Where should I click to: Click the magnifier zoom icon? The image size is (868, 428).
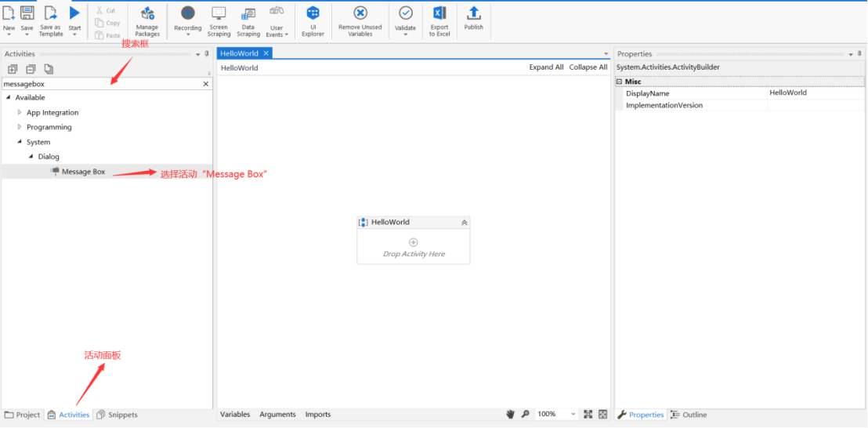526,414
